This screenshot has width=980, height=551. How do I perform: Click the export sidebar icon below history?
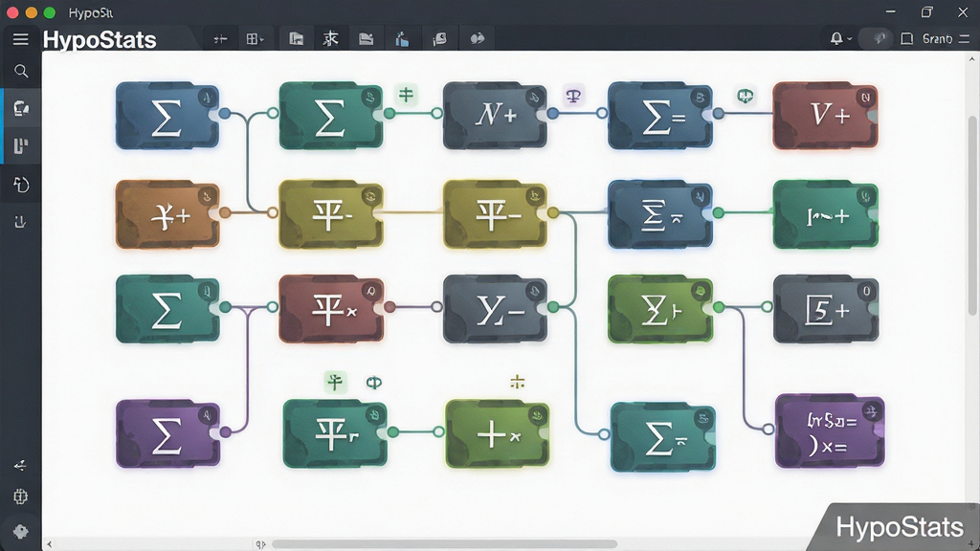20,222
